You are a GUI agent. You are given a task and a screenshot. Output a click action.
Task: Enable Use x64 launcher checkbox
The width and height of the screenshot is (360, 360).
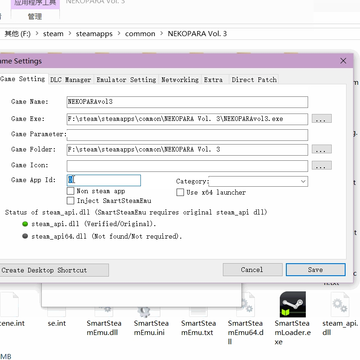pos(180,192)
